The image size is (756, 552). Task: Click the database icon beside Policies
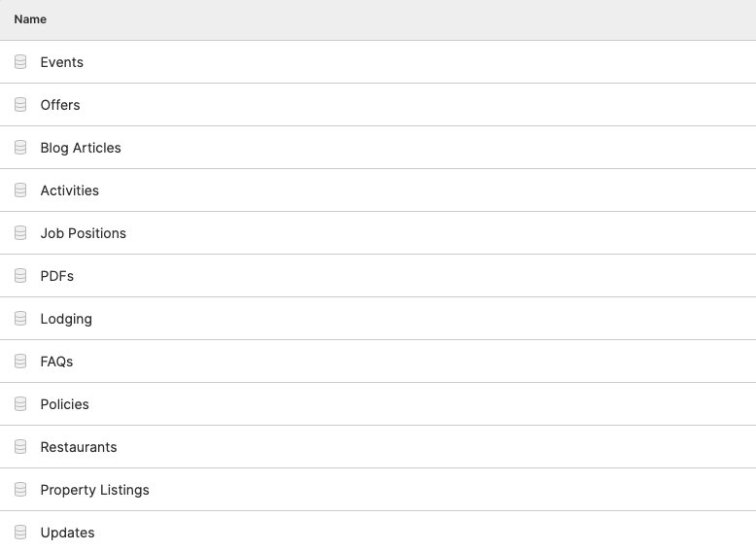20,404
